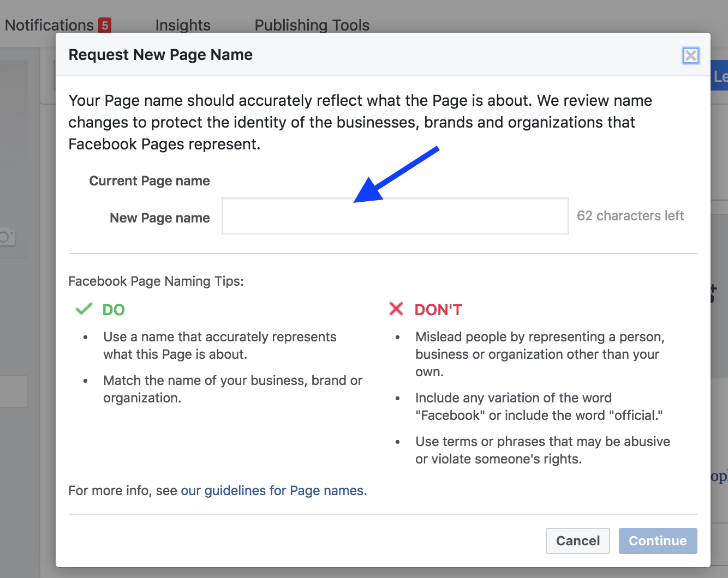Viewport: 728px width, 578px height.
Task: Click the notifications badge showing 5
Action: [105, 25]
